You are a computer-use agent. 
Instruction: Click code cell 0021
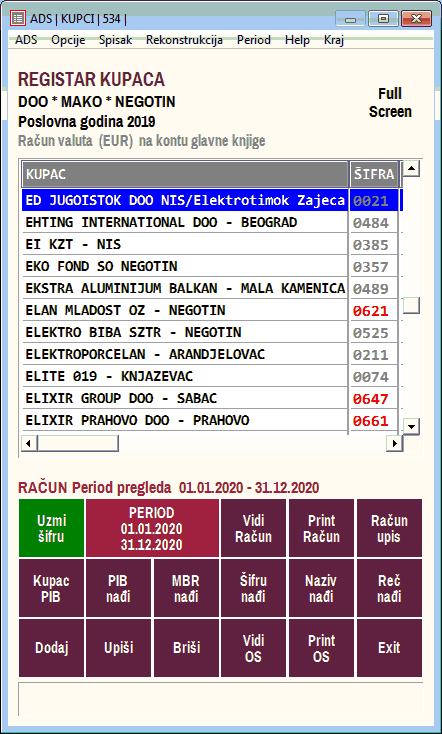point(374,200)
